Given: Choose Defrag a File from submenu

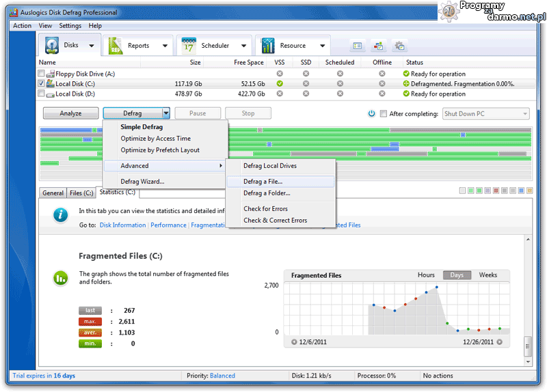Looking at the screenshot, I should [x=263, y=182].
